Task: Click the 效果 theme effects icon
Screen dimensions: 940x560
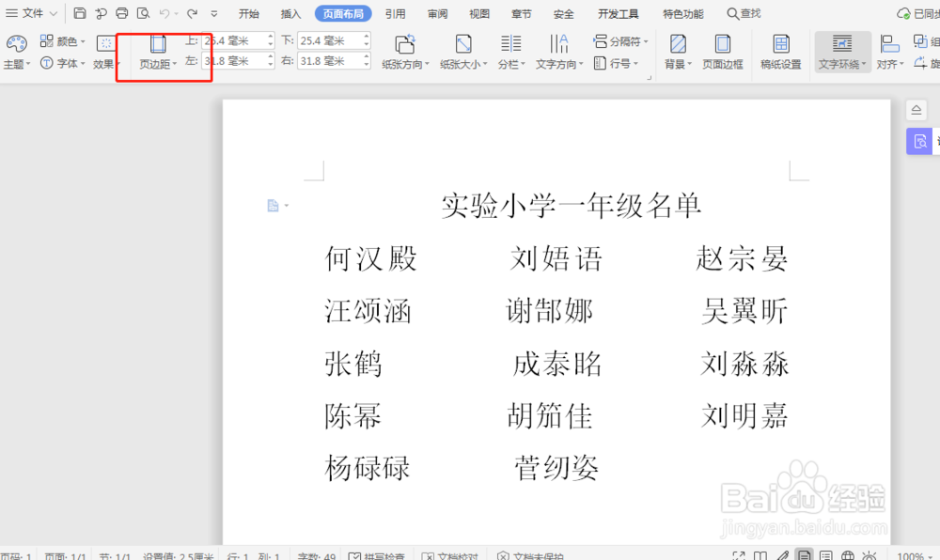Action: click(x=105, y=44)
